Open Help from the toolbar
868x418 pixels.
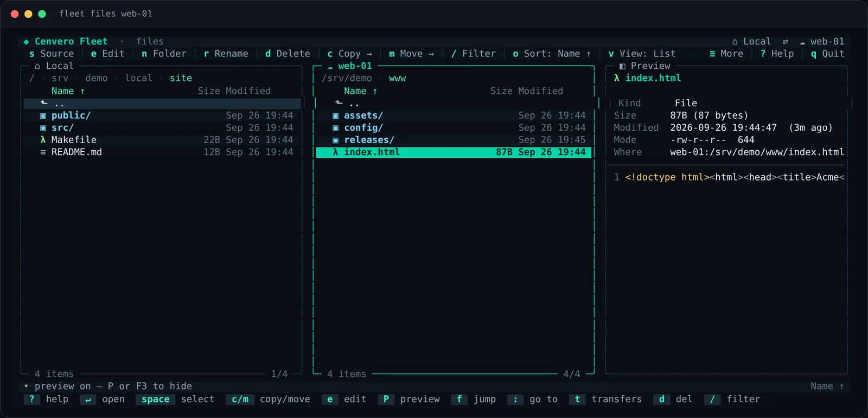tap(777, 54)
